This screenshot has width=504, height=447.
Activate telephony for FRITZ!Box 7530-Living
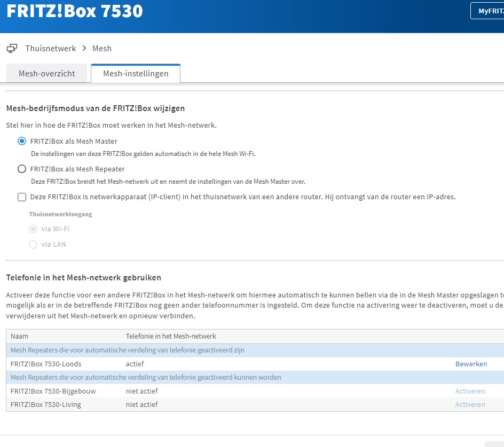470,405
